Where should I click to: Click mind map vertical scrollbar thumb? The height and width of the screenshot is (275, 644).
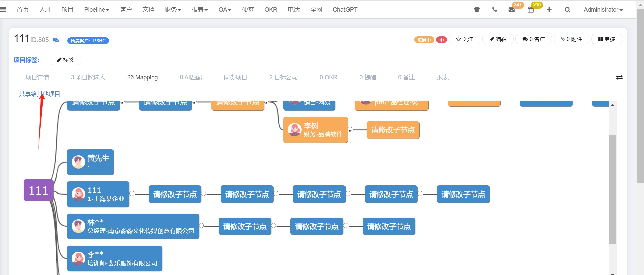(613, 189)
